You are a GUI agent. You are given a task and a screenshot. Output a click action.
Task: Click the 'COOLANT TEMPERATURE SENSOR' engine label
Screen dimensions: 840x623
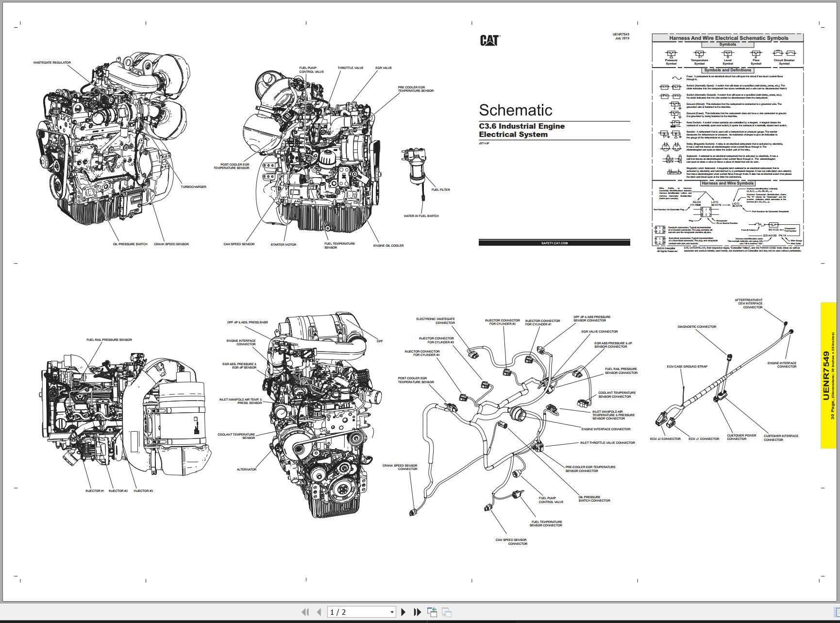click(236, 437)
